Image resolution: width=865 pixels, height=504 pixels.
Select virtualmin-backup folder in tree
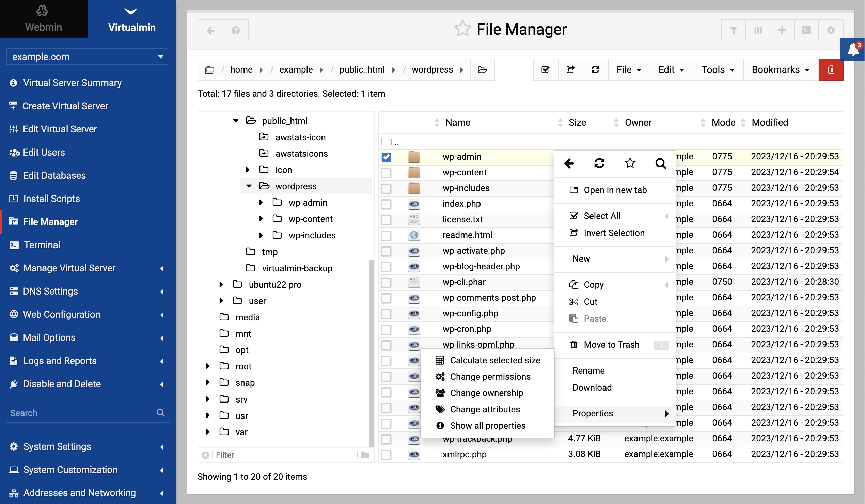click(297, 268)
